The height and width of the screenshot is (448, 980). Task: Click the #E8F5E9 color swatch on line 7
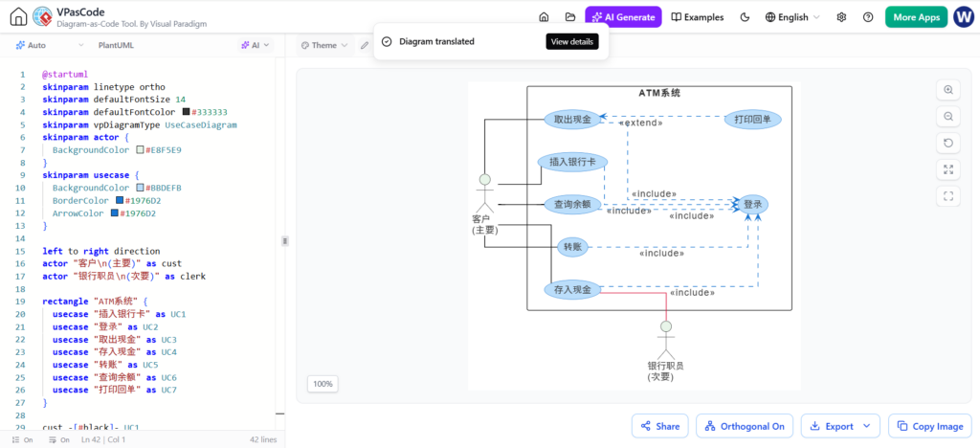140,150
